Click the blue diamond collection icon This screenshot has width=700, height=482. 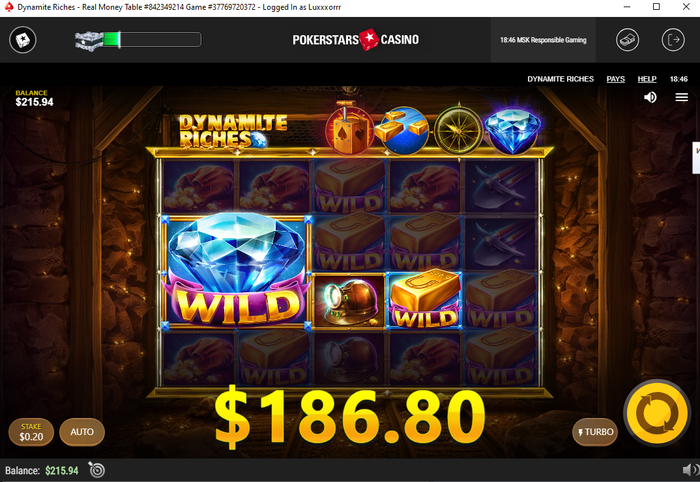click(512, 130)
